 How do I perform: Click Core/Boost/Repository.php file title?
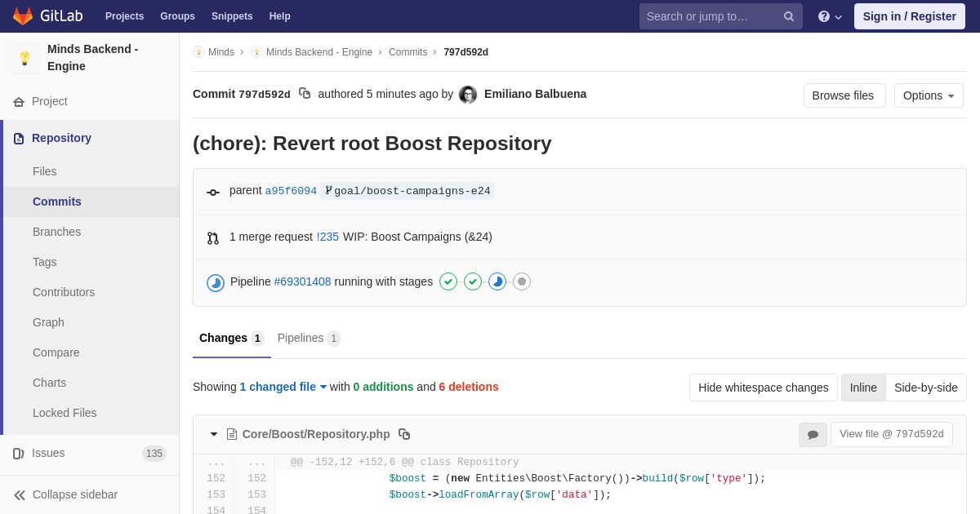tap(316, 434)
